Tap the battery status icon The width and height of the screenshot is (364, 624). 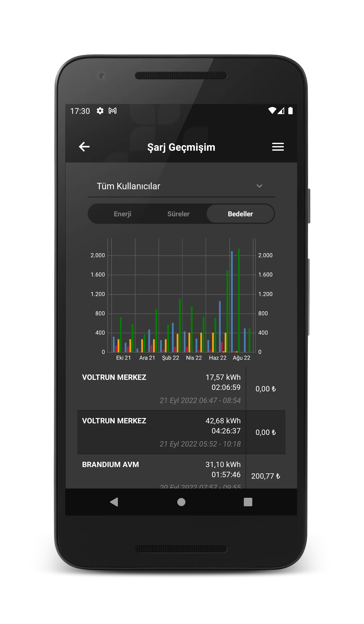click(291, 111)
